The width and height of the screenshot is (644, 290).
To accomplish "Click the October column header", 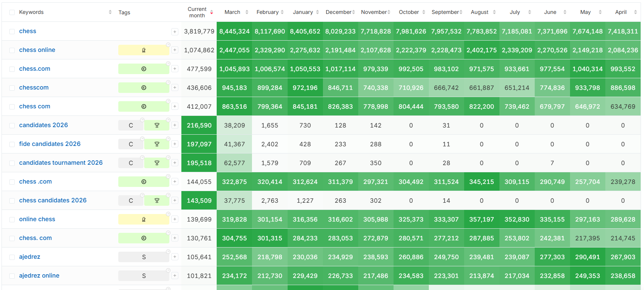I will (409, 12).
